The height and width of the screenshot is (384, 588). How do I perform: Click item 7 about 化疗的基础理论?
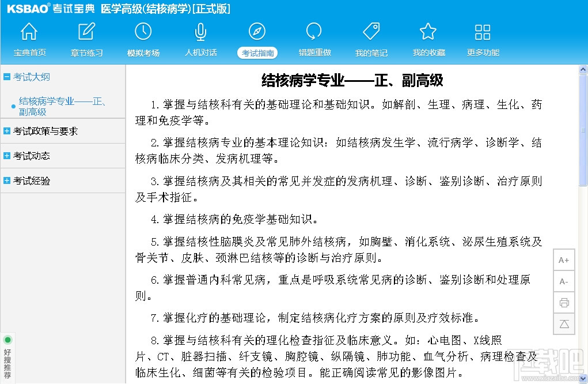coord(316,318)
